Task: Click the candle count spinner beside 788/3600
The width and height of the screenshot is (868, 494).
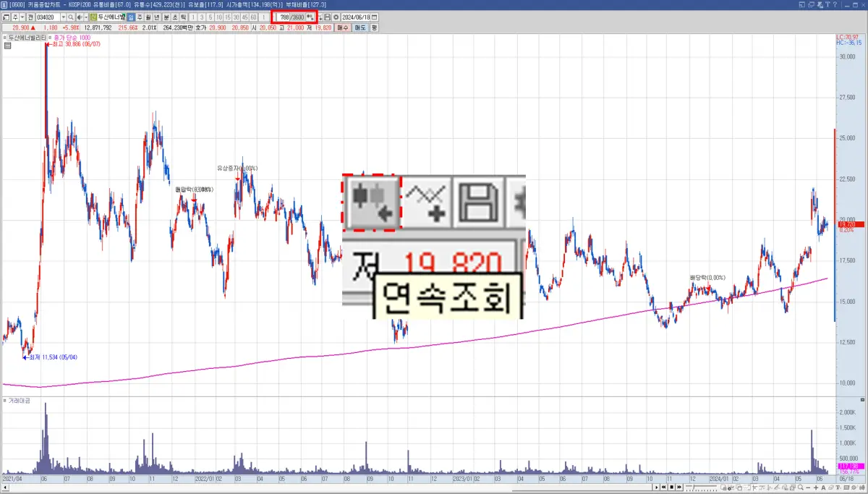Action: [x=308, y=17]
